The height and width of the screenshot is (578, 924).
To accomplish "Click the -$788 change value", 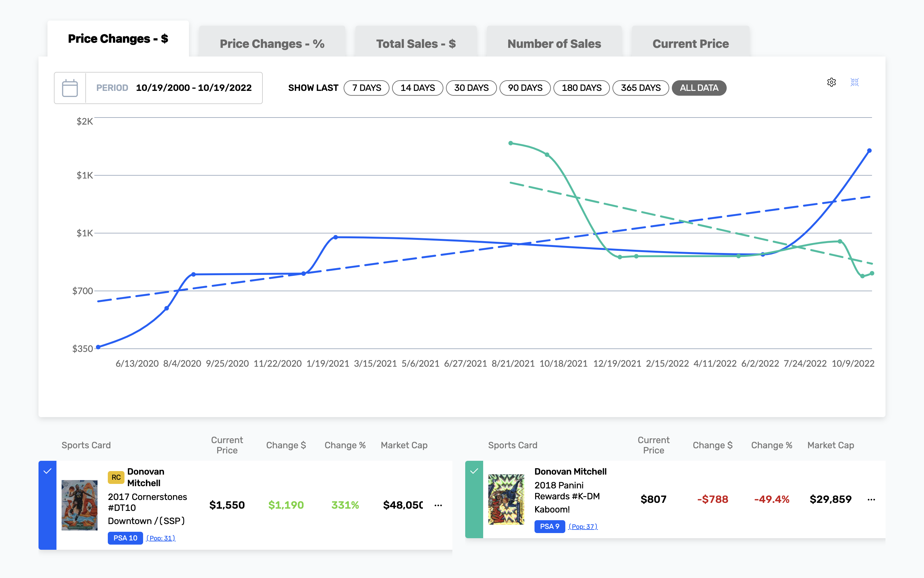I will click(713, 500).
